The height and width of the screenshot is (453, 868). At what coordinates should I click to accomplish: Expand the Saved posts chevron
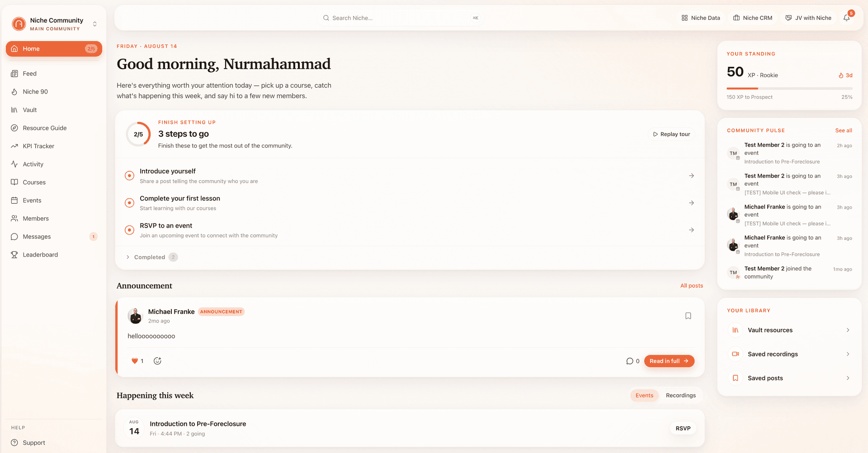848,378
